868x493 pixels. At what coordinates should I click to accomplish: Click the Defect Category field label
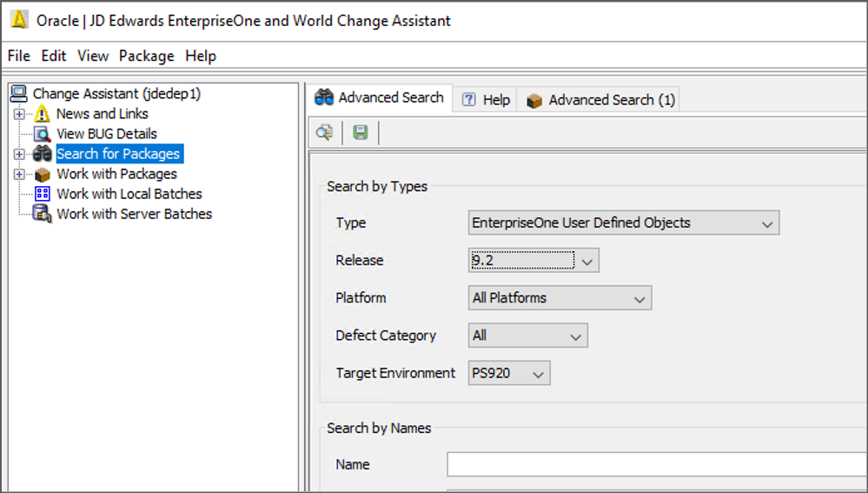pos(386,336)
